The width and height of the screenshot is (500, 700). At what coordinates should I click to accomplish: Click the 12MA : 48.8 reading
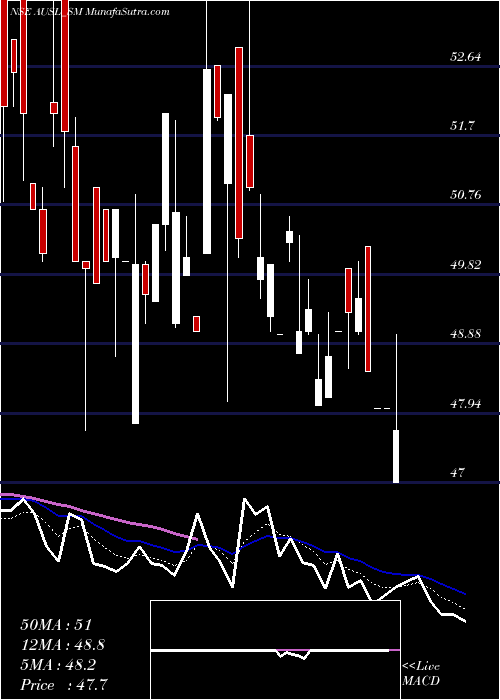pyautogui.click(x=62, y=645)
